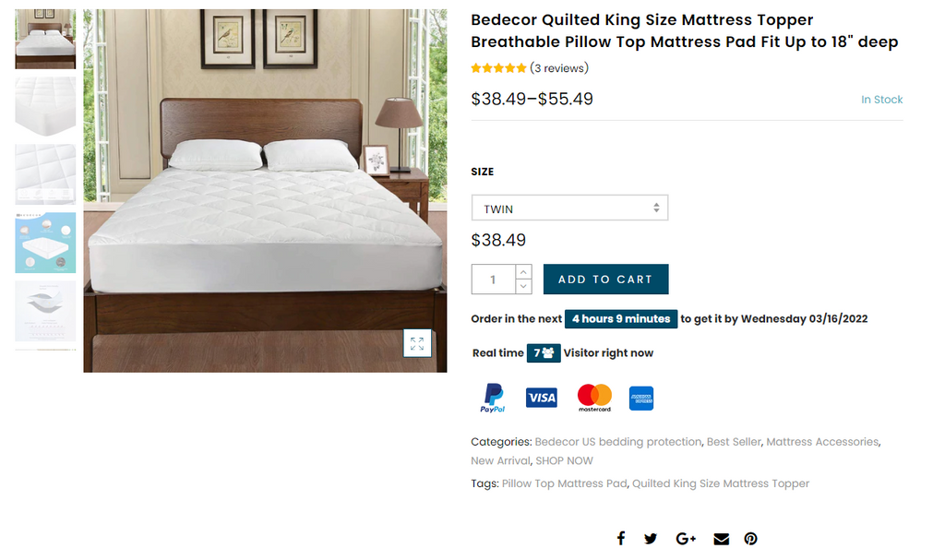Click the Mastercard payment icon
This screenshot has height=560, width=945.
[x=594, y=398]
